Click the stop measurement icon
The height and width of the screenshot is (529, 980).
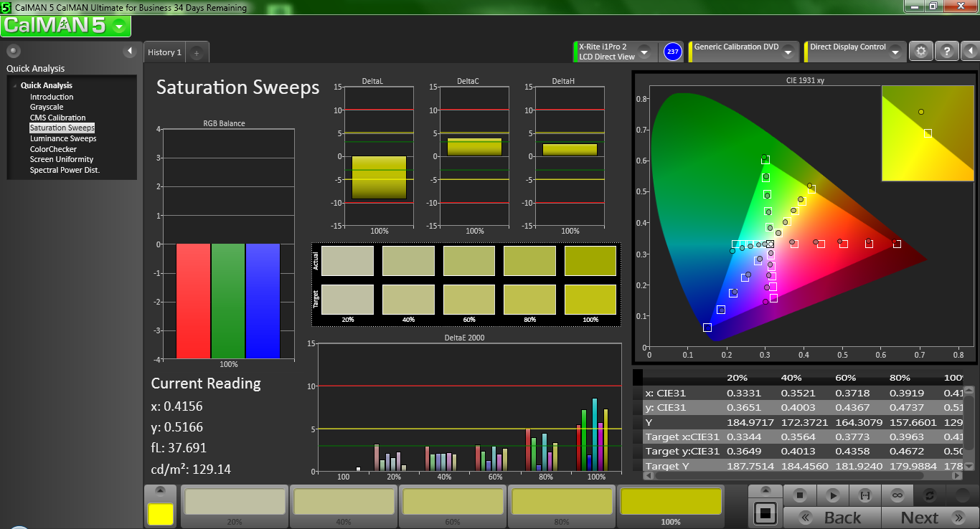point(800,495)
